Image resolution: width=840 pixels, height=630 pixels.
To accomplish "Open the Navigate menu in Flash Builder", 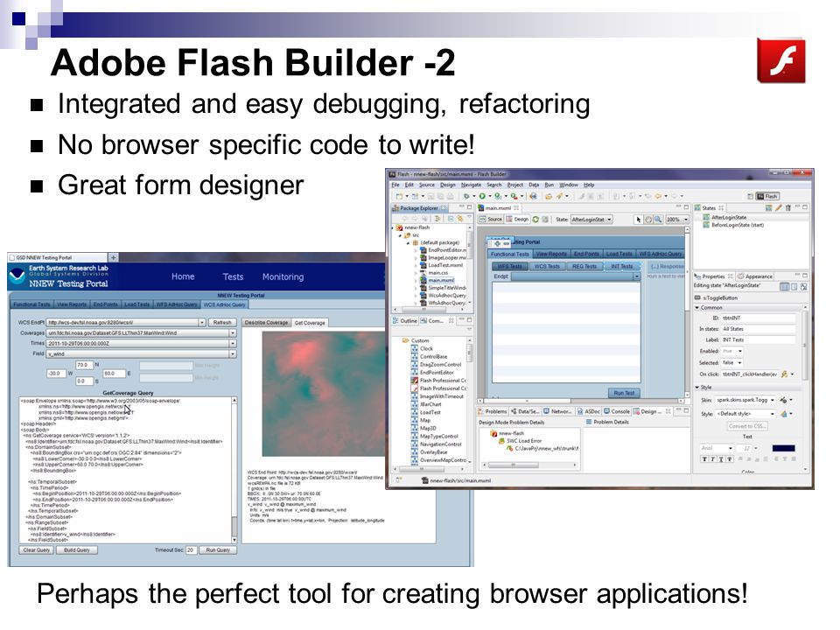I will pos(471,185).
